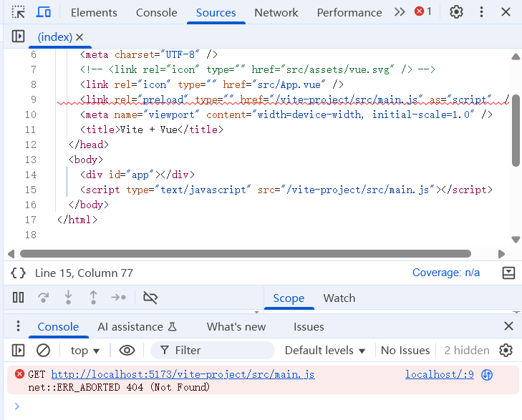Click the 2 hidden messages label

467,351
